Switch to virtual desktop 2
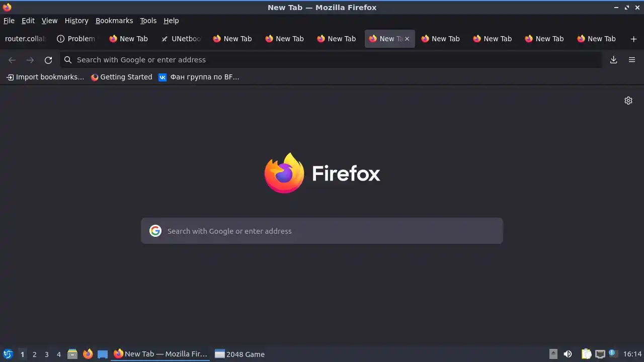 [35, 354]
